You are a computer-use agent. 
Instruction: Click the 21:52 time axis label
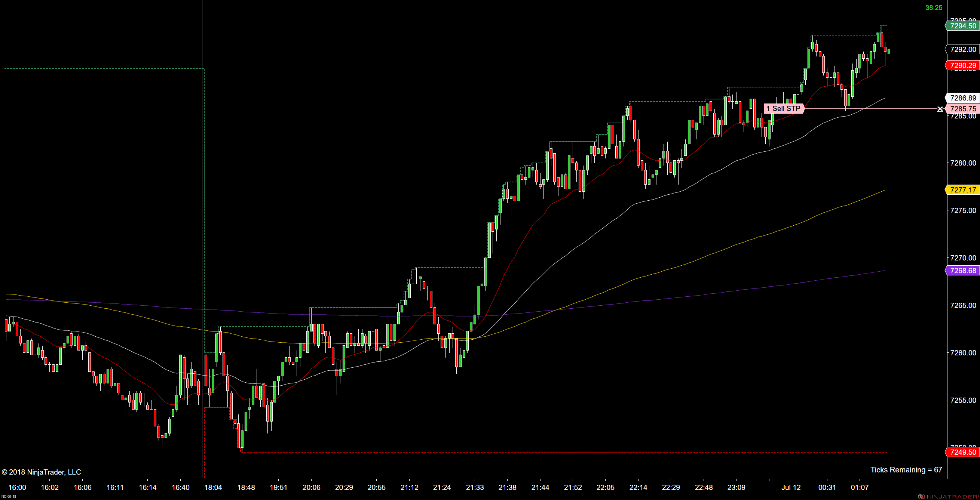tap(573, 487)
